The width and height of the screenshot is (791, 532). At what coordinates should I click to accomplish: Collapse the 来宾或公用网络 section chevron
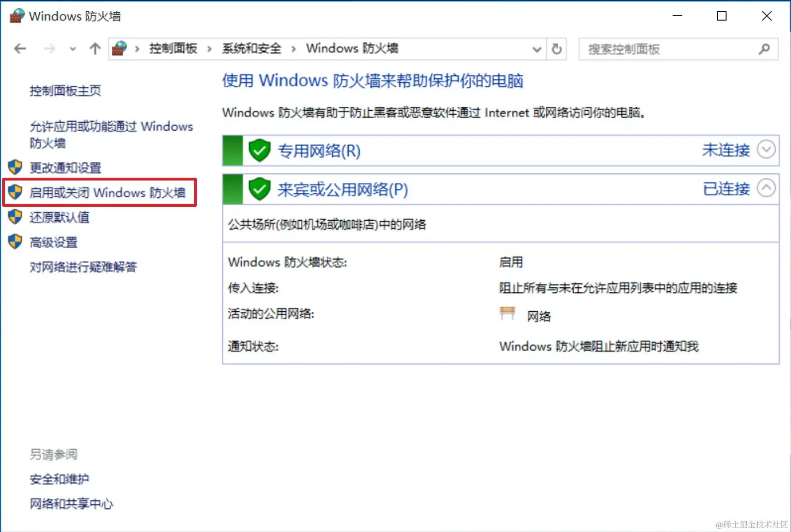(766, 188)
